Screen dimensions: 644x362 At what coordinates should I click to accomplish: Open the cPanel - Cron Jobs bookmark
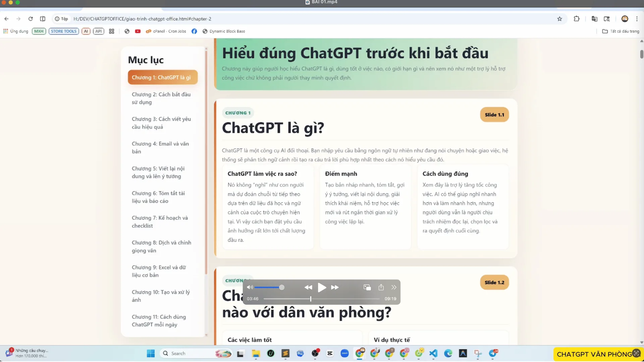point(166,31)
